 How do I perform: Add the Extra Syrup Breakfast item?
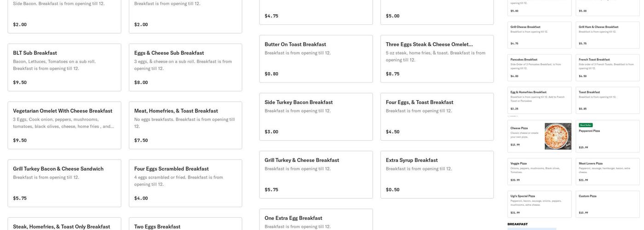tap(437, 174)
